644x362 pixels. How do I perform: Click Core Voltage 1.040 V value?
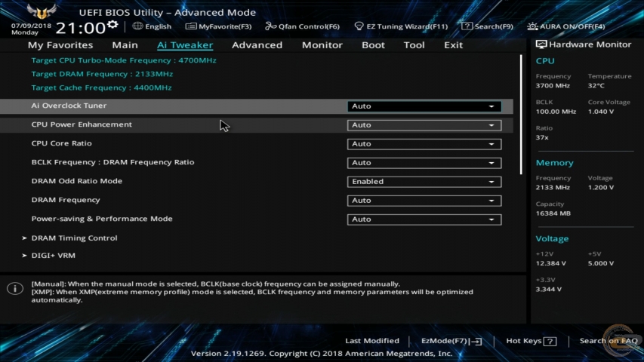601,112
